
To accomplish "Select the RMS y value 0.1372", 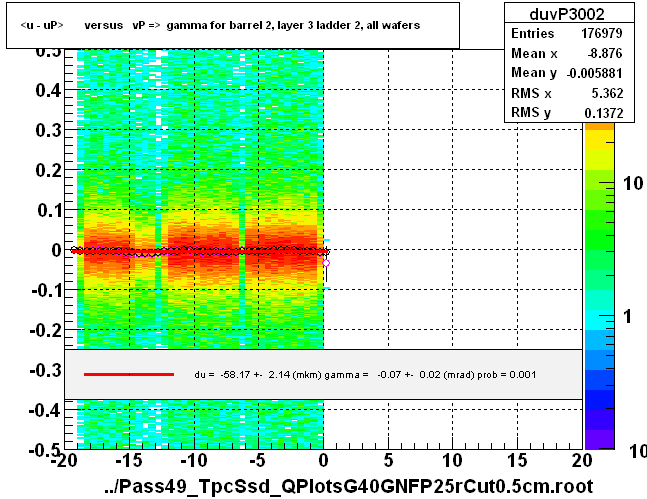I will pyautogui.click(x=604, y=113).
